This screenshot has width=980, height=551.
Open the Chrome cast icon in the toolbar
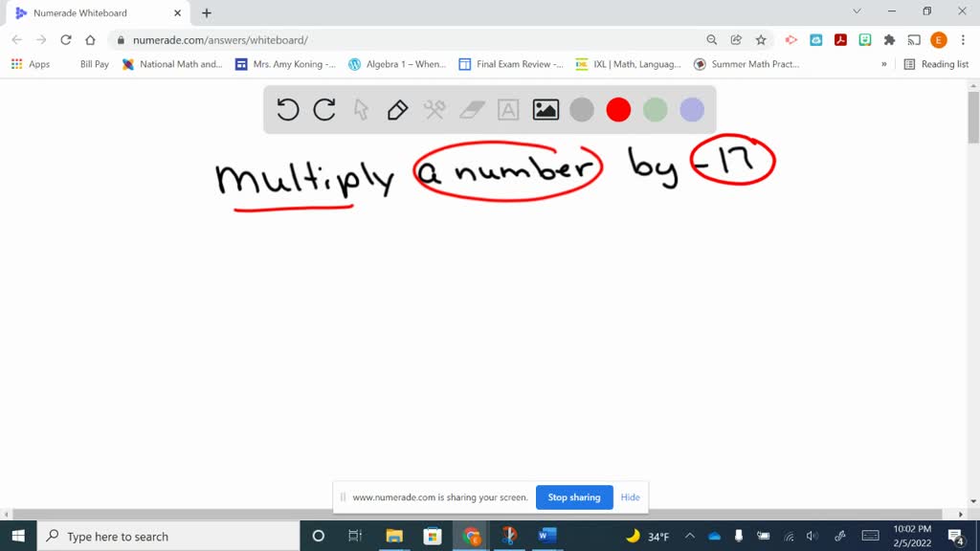(911, 41)
